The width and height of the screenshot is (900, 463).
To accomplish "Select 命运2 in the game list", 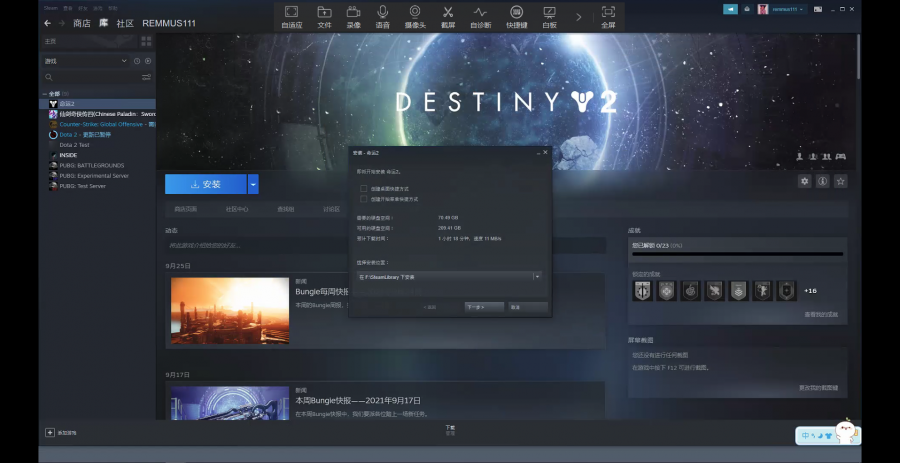I will (97, 104).
